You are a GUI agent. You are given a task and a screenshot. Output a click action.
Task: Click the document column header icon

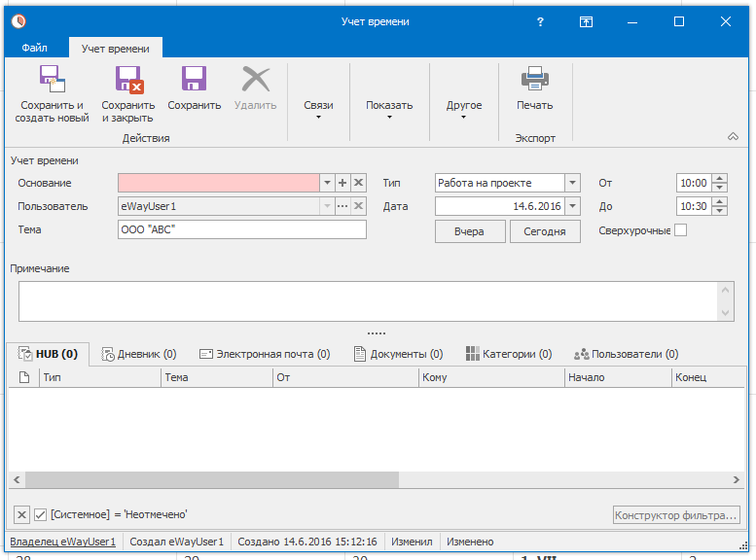point(24,377)
